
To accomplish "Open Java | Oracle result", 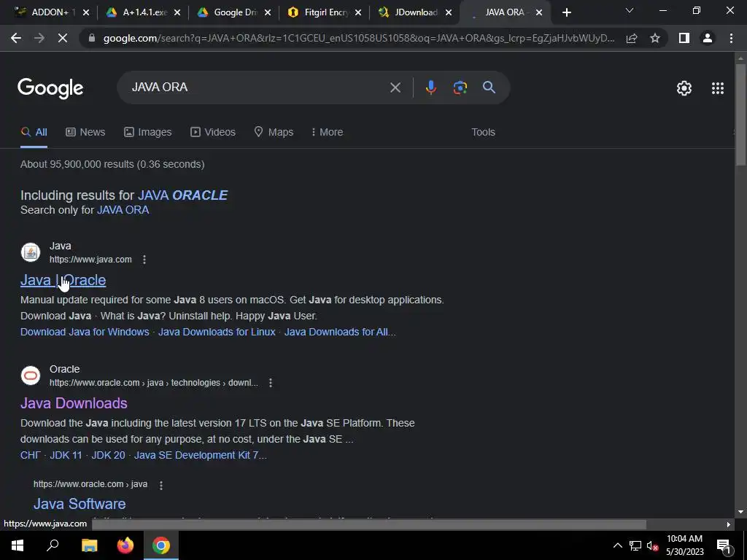I will [x=63, y=280].
